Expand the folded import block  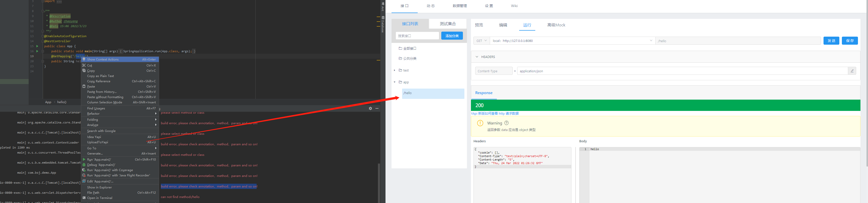point(43,1)
